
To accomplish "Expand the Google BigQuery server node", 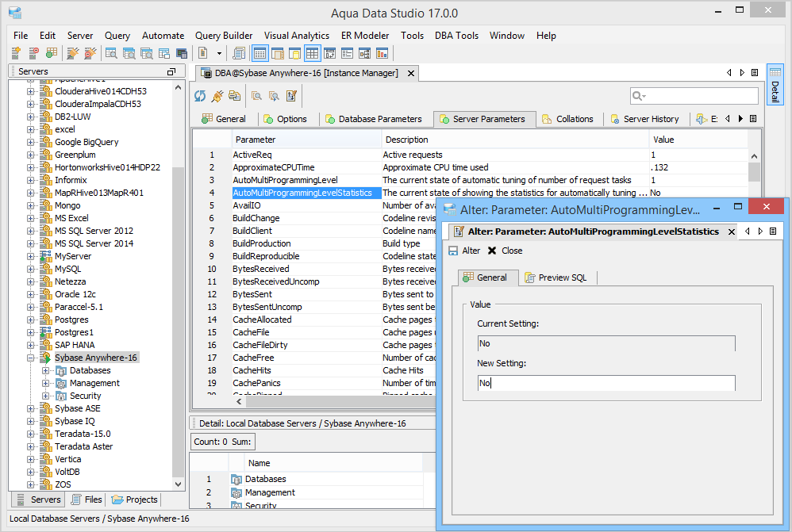I will [30, 143].
